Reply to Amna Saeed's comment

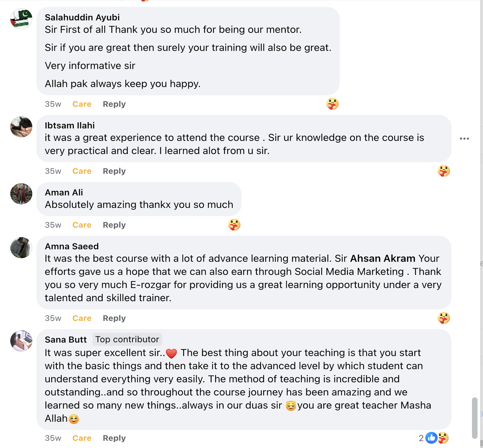(114, 318)
